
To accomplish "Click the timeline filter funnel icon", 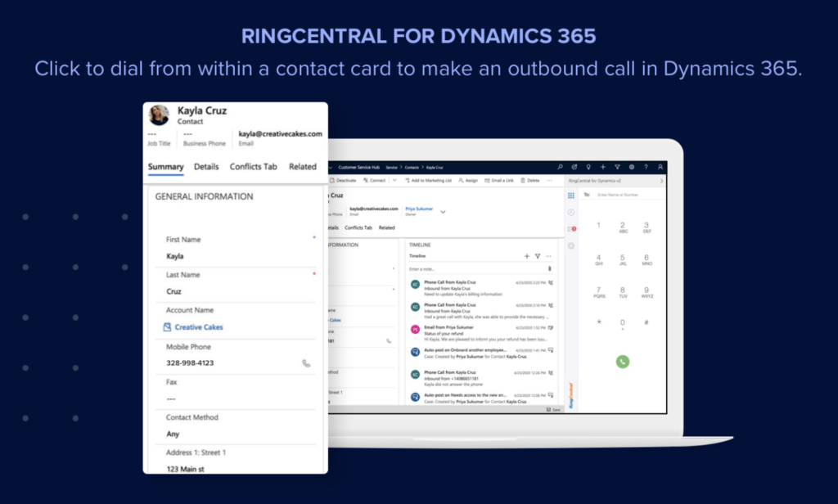I will (x=538, y=256).
